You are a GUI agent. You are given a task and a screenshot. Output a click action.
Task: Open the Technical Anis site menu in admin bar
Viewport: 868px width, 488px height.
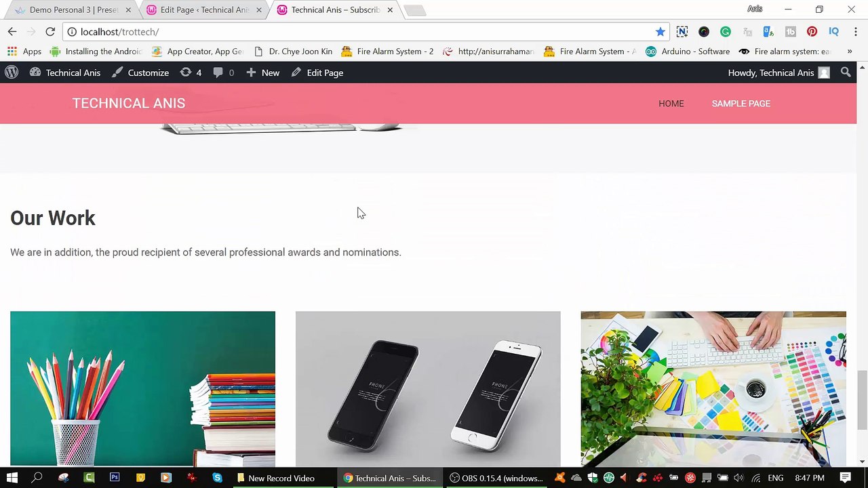click(65, 73)
